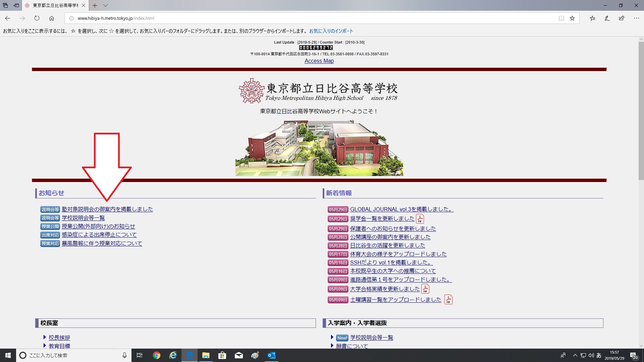Screen dimensions: 644x362
Task: Open 願書について link
Action: (x=352, y=346)
